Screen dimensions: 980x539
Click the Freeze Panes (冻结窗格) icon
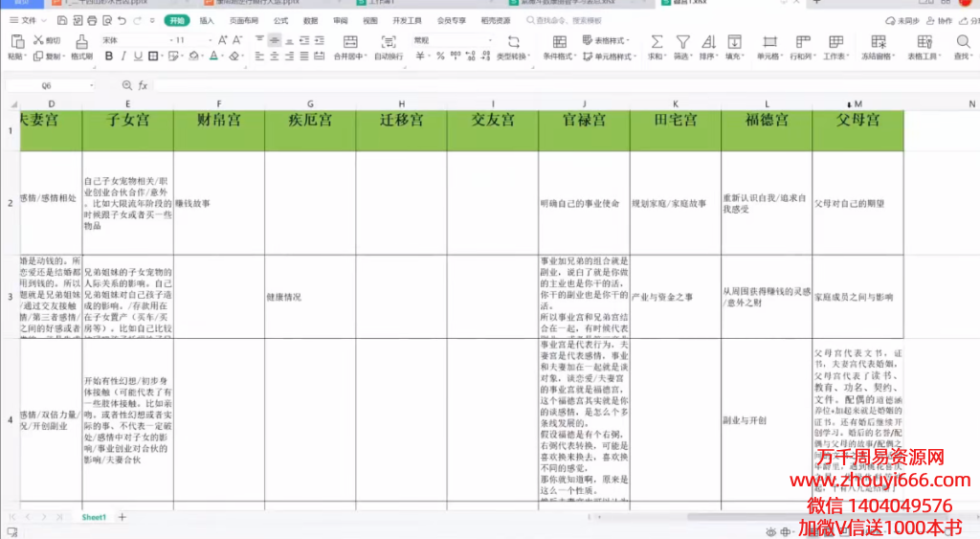[877, 42]
